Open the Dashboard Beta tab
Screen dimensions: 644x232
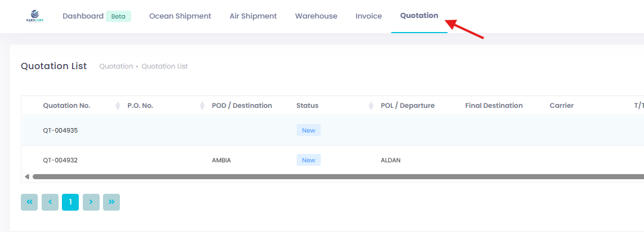coord(96,16)
